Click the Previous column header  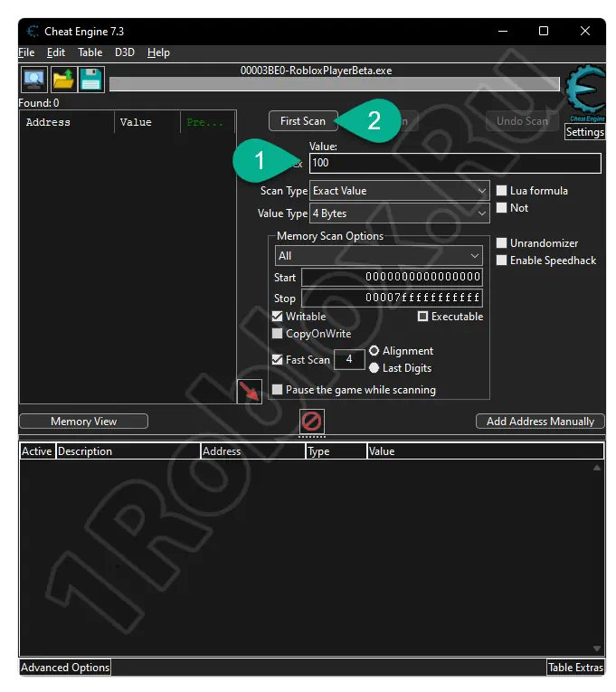tap(207, 122)
